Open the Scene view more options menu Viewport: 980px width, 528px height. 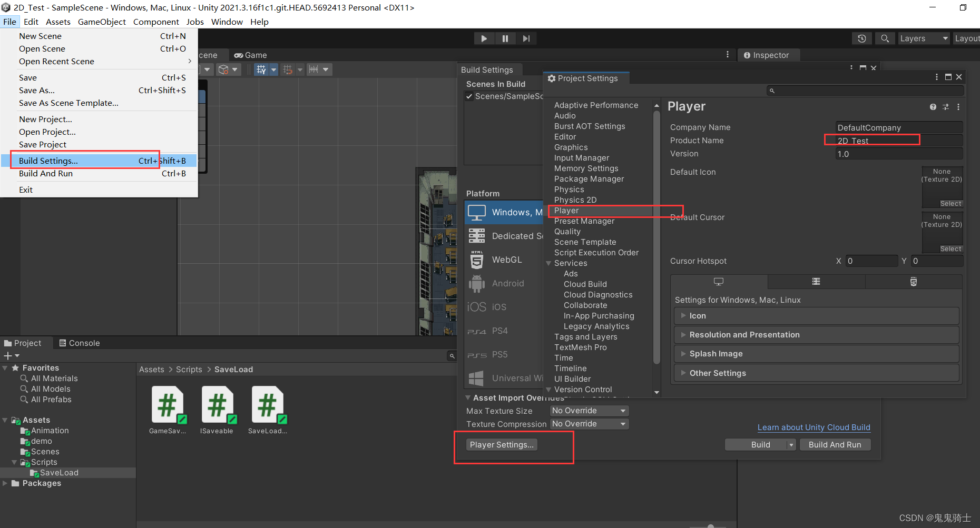click(x=728, y=54)
